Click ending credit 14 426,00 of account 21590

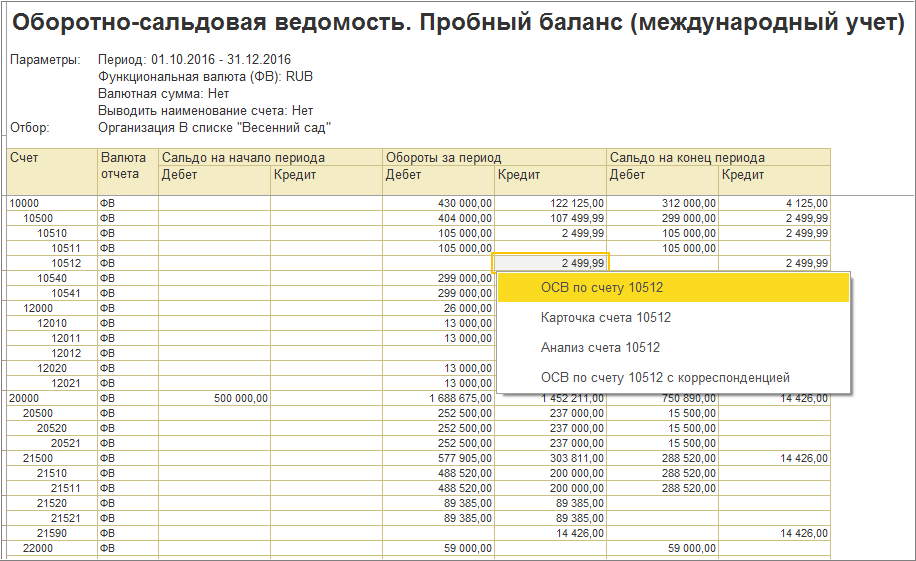(775, 533)
